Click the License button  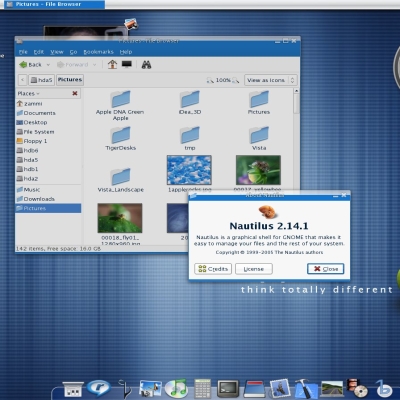[x=254, y=269]
